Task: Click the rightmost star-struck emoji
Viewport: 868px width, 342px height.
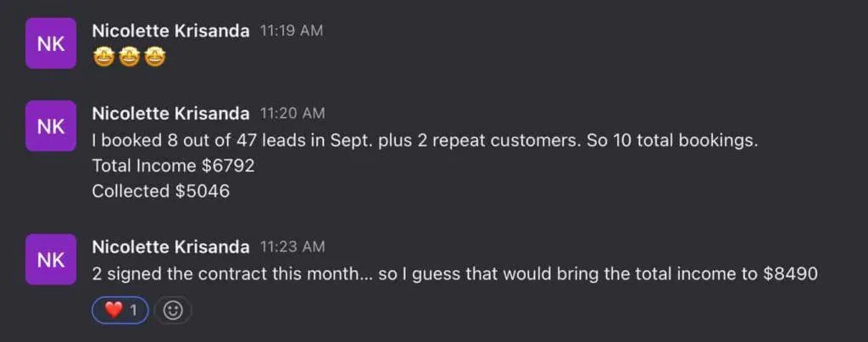Action: pyautogui.click(x=155, y=58)
